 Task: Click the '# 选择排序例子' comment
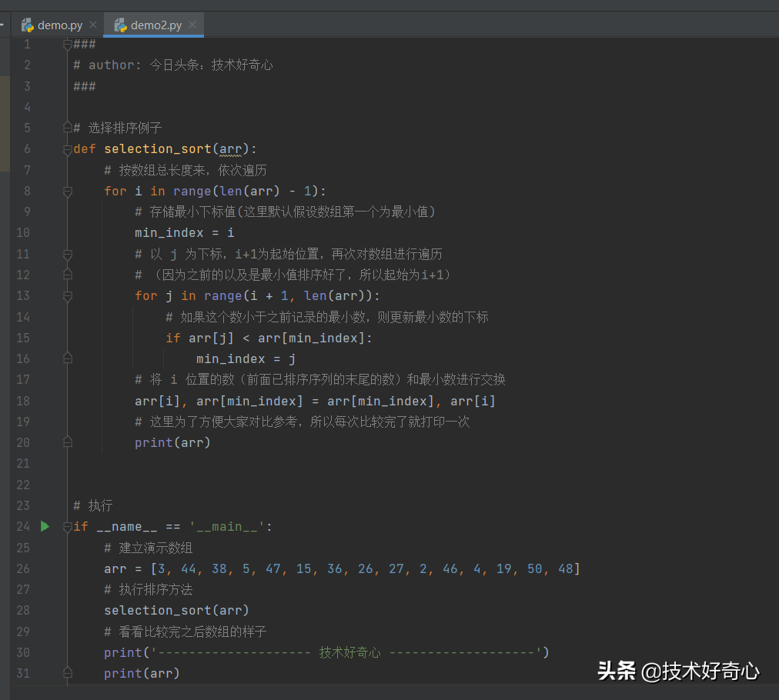coord(117,128)
